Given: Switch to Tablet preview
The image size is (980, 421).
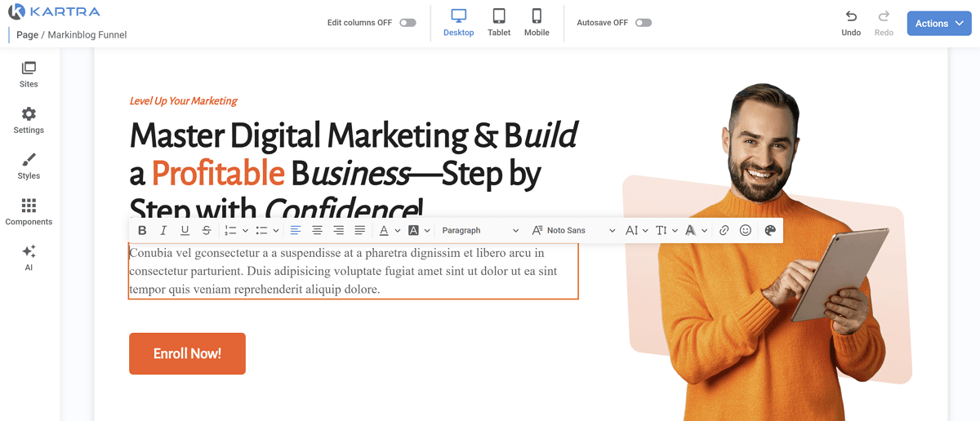Looking at the screenshot, I should 499,23.
